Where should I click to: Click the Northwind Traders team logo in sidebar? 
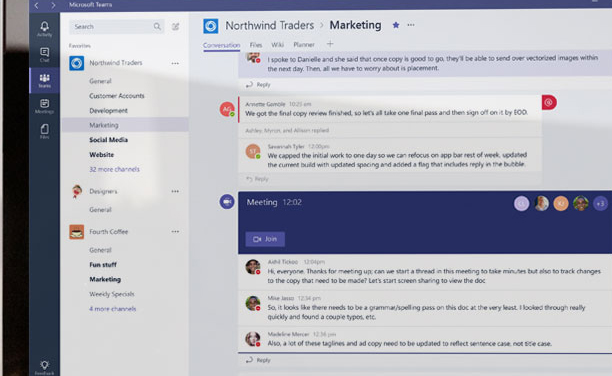tap(76, 63)
